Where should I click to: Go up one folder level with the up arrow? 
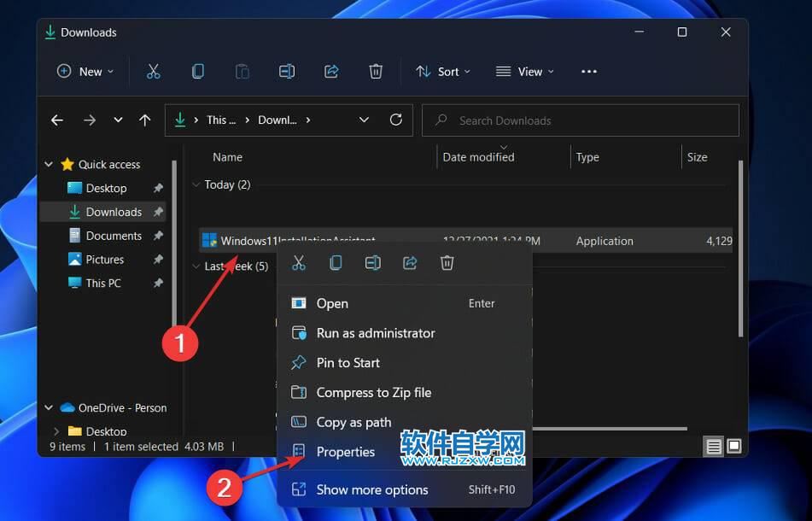click(x=145, y=120)
